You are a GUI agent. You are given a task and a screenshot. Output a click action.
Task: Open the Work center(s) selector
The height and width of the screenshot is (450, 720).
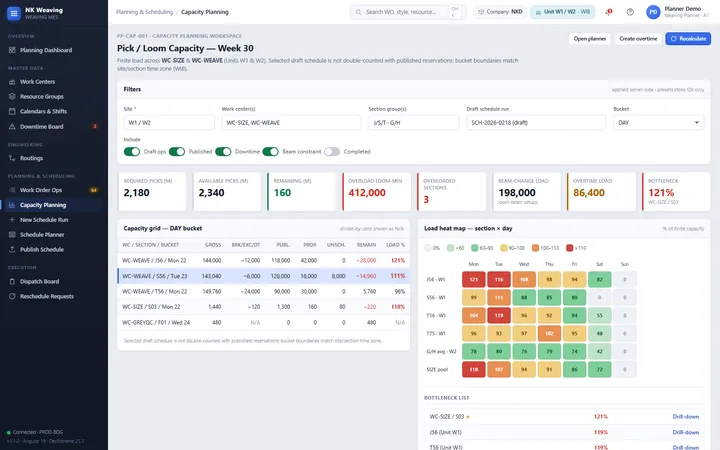(x=291, y=123)
